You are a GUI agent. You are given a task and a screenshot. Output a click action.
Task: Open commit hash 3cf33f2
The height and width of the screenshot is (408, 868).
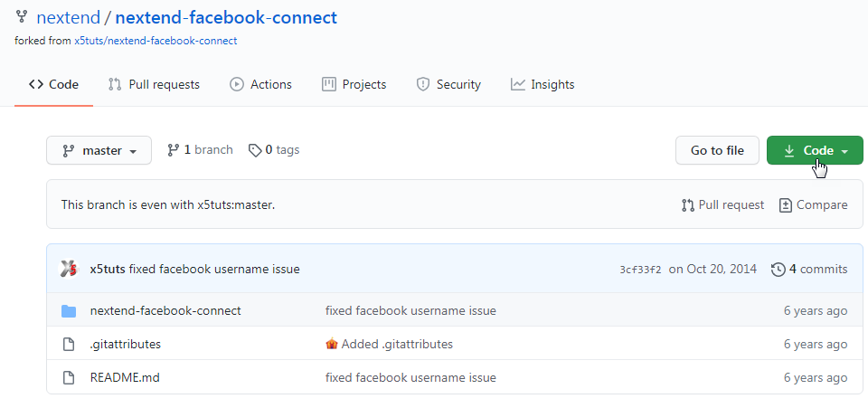coord(640,270)
